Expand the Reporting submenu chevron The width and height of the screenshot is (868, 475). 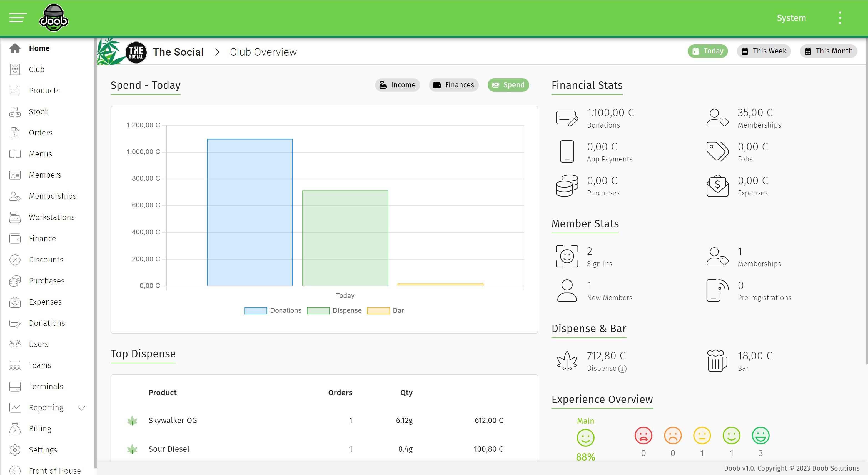[x=81, y=408]
